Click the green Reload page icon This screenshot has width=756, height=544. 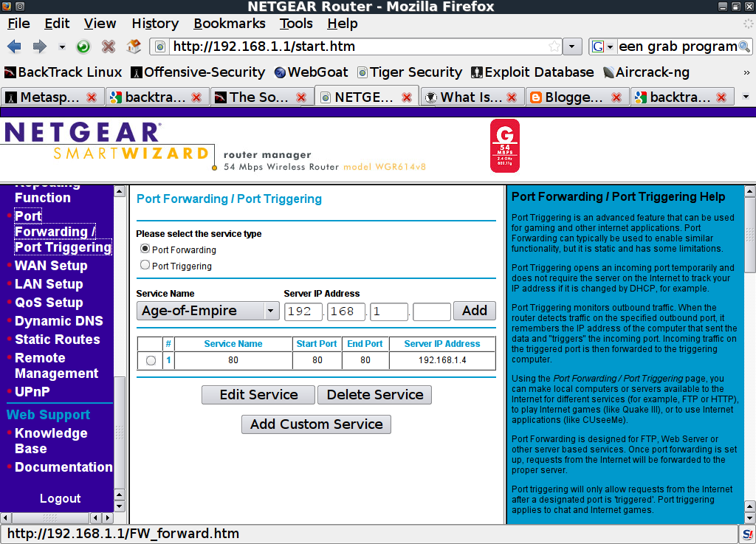pos(83,47)
